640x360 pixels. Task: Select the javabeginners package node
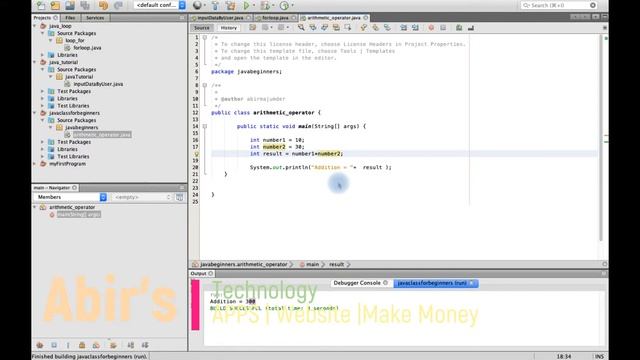point(81,127)
